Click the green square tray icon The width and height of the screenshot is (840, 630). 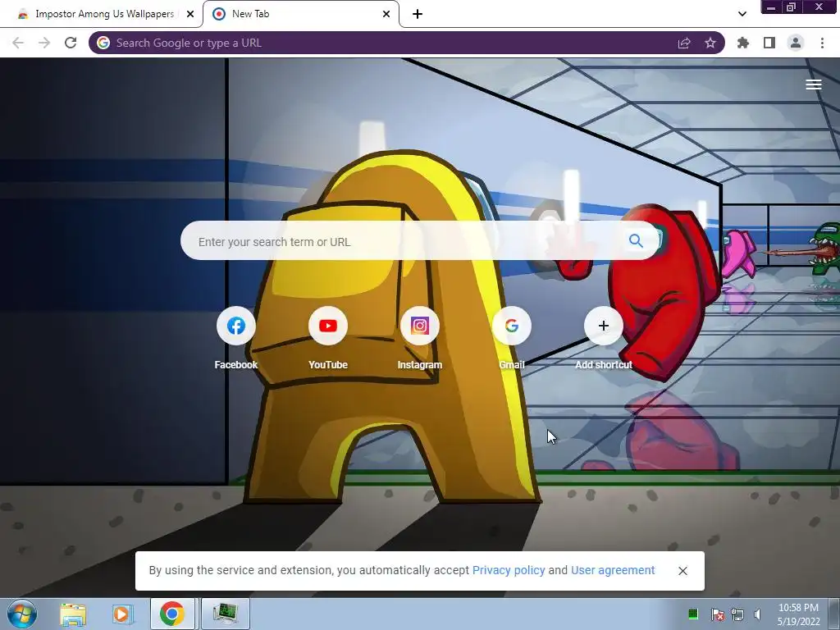click(x=692, y=614)
